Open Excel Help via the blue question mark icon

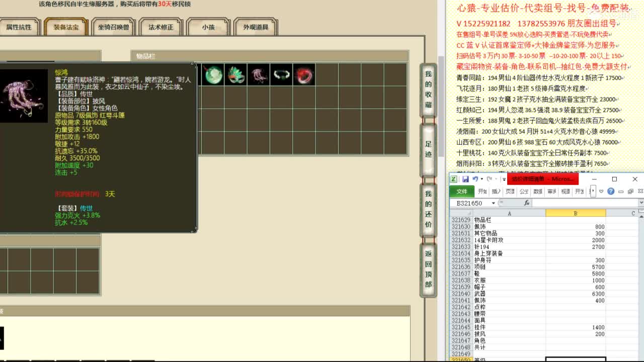(611, 191)
